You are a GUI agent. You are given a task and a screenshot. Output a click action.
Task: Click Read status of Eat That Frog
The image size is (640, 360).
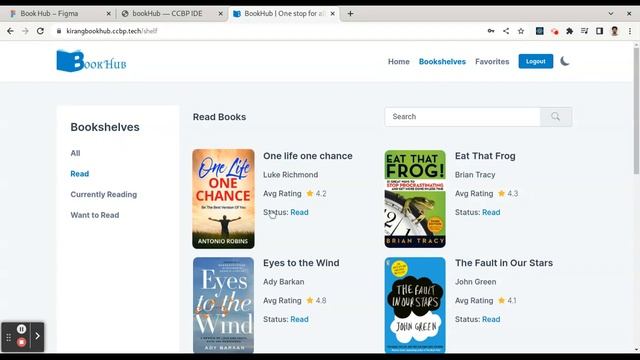click(491, 212)
